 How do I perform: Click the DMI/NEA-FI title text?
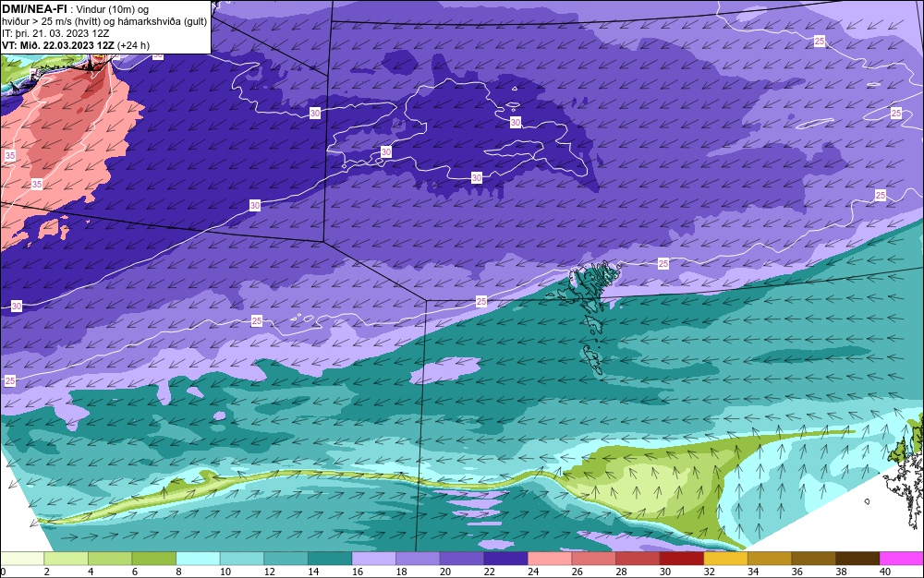[34, 9]
